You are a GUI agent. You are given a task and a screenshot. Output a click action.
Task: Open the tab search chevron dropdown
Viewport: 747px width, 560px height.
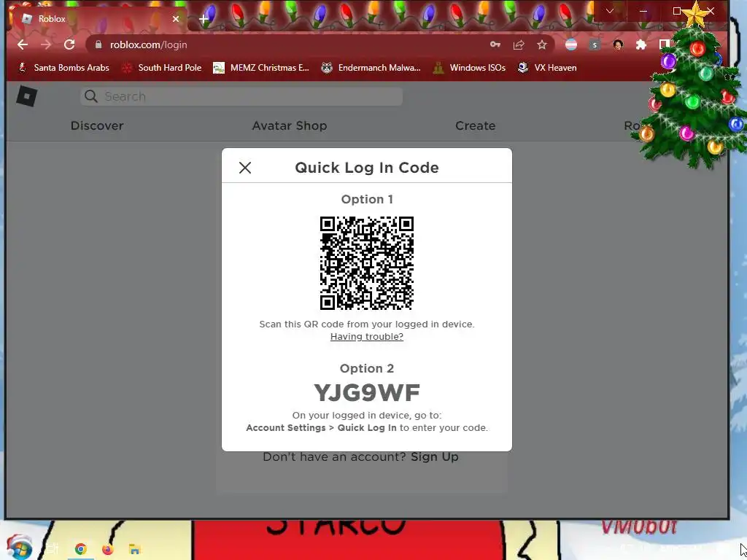coord(609,11)
